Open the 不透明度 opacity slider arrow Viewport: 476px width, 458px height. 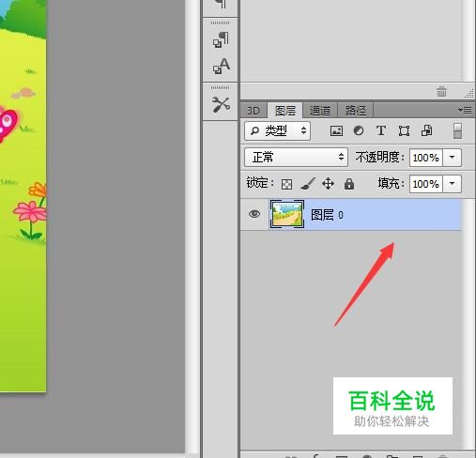coord(452,158)
